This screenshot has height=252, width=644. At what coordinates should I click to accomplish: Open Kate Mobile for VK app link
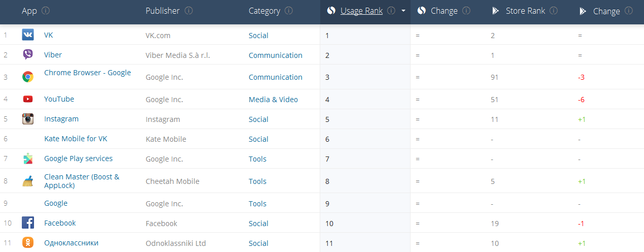click(x=76, y=139)
